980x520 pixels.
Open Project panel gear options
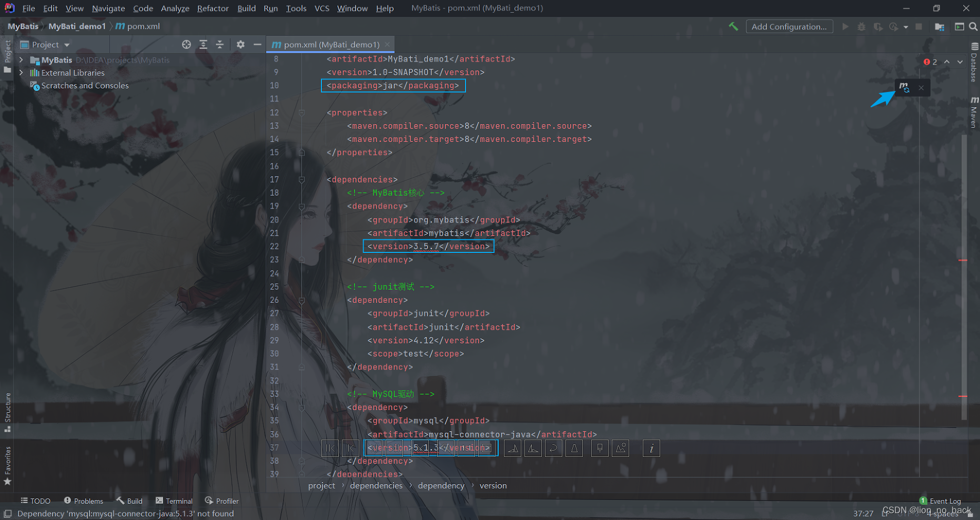click(x=240, y=45)
